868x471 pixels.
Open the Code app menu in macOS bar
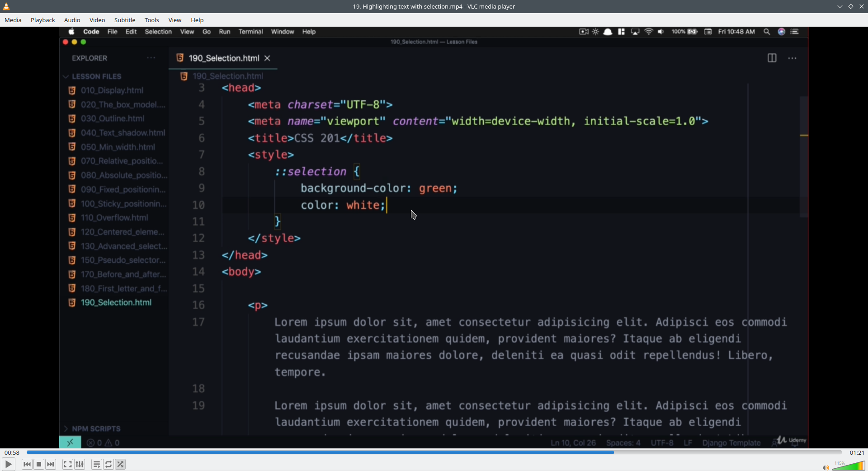[91, 32]
